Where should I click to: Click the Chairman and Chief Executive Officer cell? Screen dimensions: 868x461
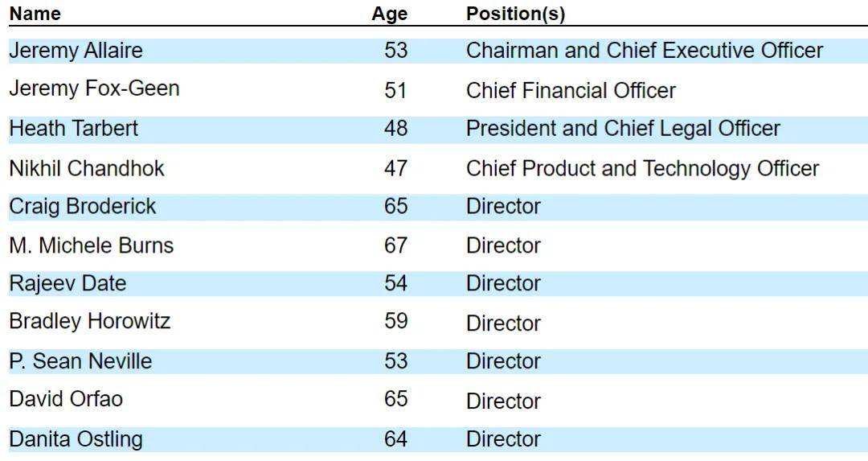click(645, 51)
